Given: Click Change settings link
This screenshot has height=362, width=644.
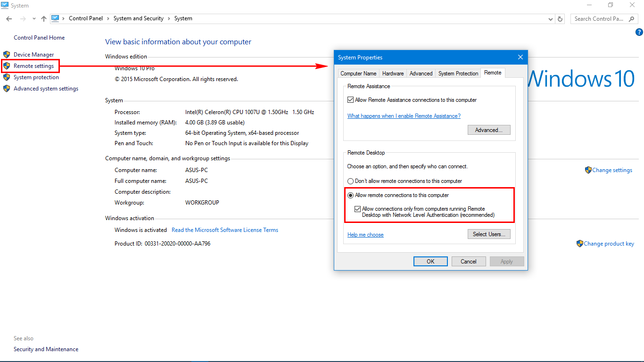Looking at the screenshot, I should tap(612, 170).
